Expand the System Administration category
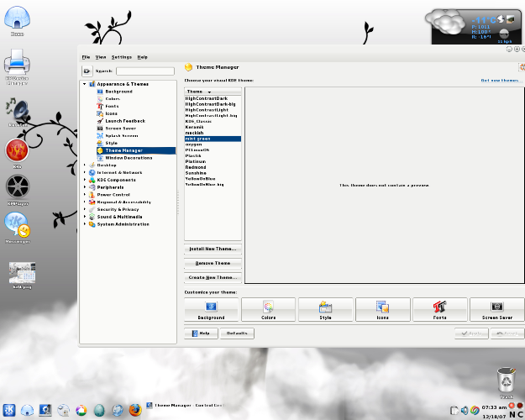This screenshot has width=525, height=420. pos(84,223)
